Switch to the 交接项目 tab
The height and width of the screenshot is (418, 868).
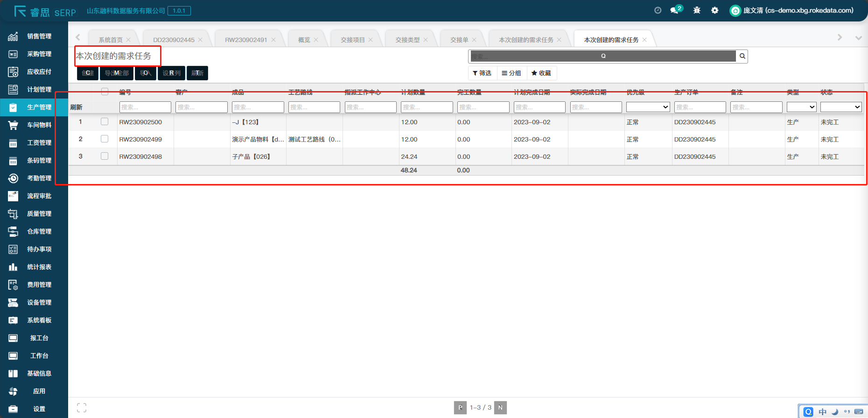352,40
